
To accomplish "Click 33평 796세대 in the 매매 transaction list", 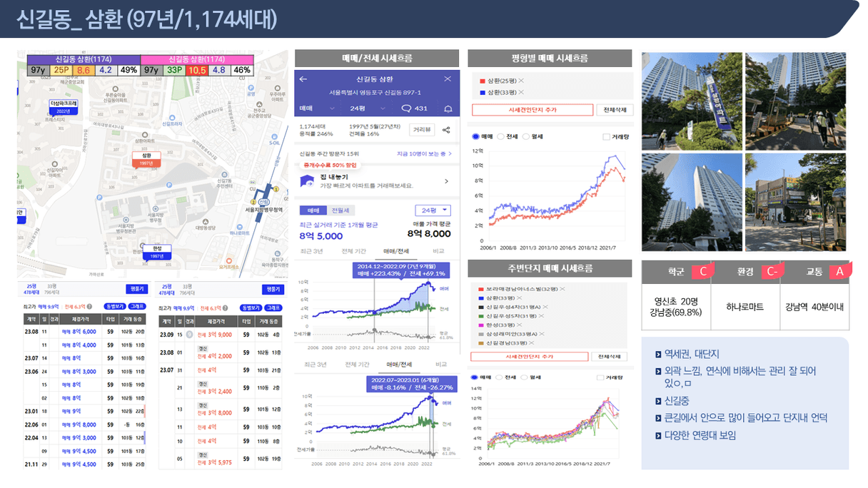I will 52,288.
